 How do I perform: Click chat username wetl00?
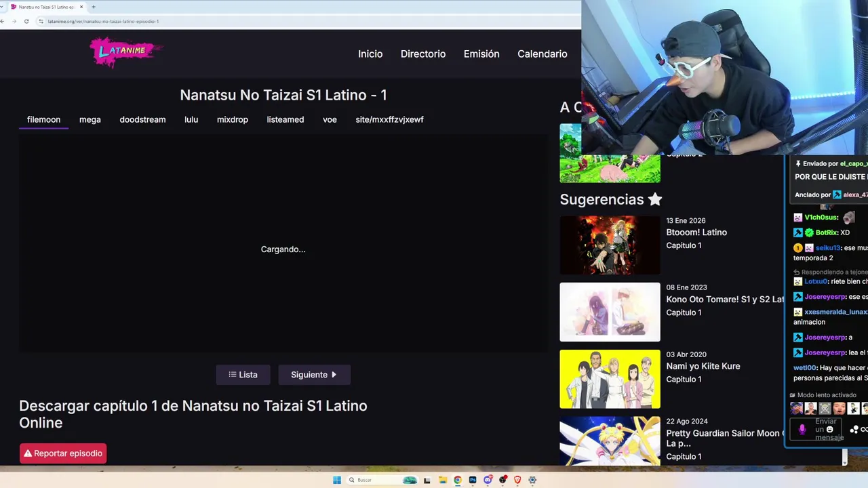(x=805, y=368)
